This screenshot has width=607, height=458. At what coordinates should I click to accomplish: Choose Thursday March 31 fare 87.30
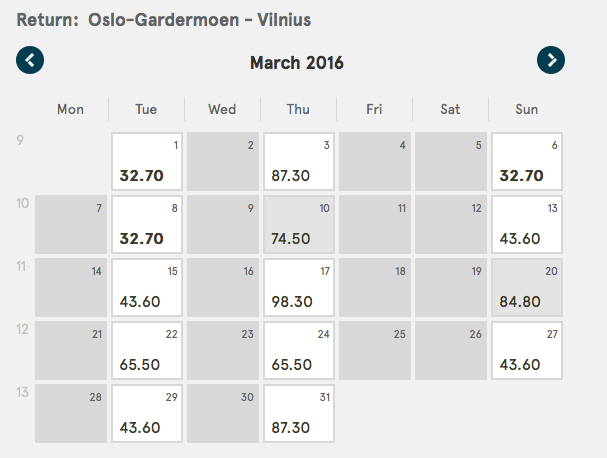pos(299,413)
